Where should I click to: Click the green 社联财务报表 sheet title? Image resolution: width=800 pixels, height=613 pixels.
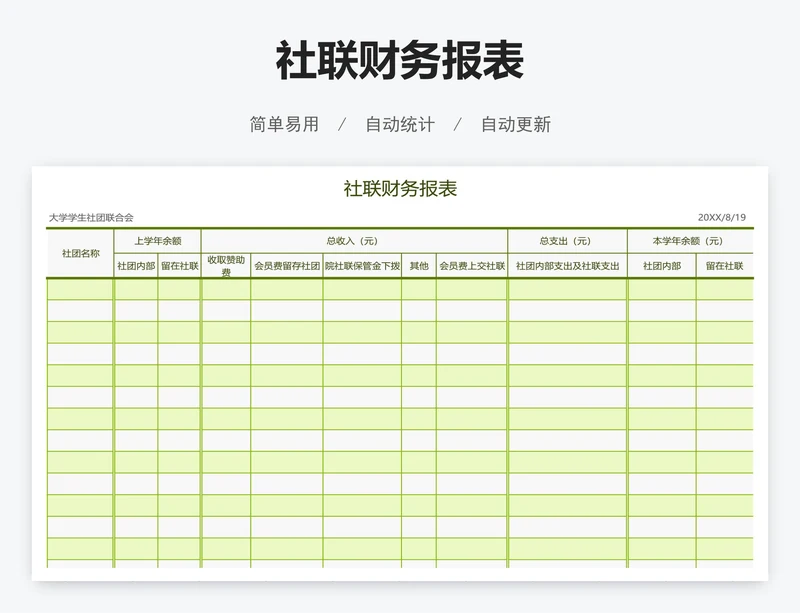[x=400, y=188]
